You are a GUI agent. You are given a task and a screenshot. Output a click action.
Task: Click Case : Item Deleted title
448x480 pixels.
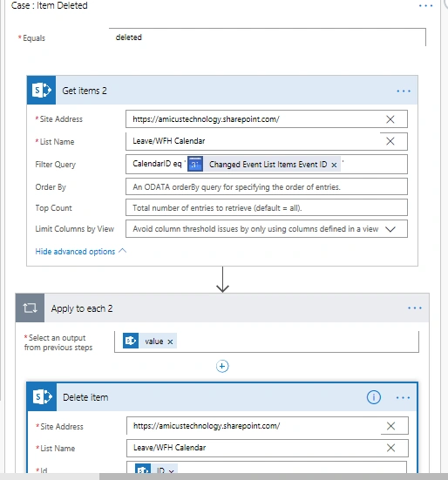(50, 5)
